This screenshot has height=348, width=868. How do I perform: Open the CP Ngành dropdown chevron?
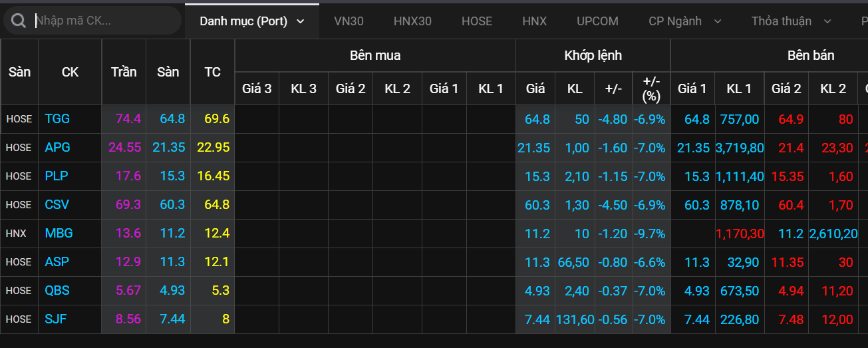pyautogui.click(x=718, y=21)
